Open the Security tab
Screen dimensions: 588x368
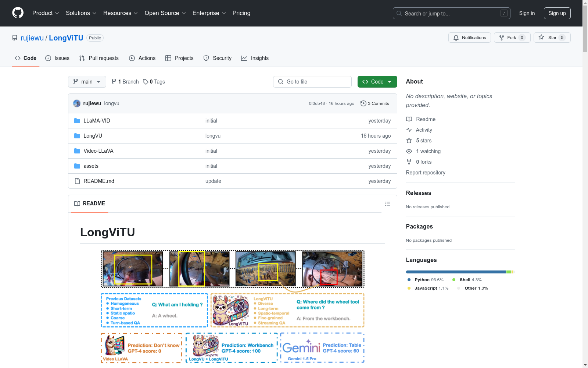[x=218, y=58]
